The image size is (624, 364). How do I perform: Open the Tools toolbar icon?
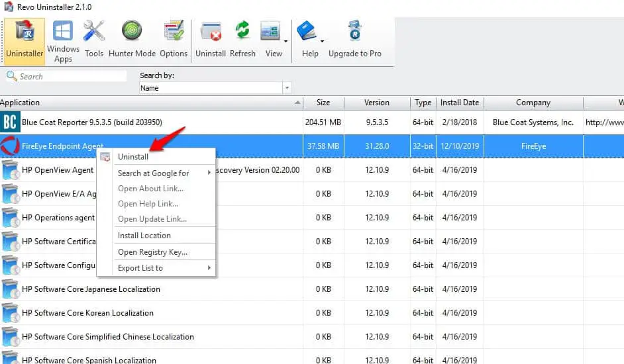(x=94, y=39)
